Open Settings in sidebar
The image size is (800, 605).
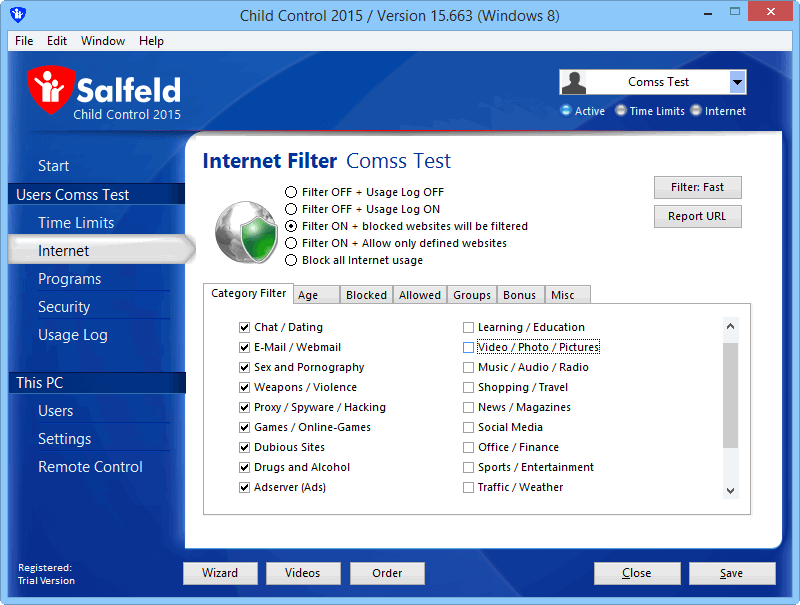64,439
